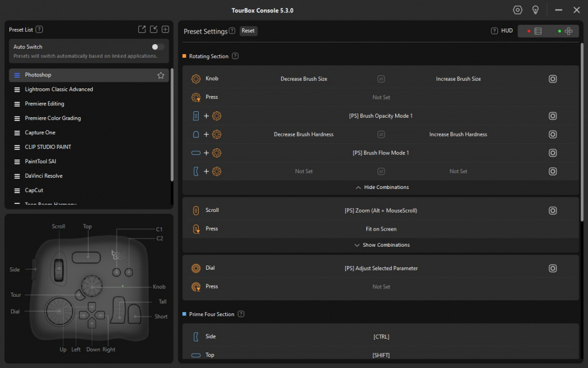
Task: Set the Knob Press Not Set action
Action: [381, 97]
